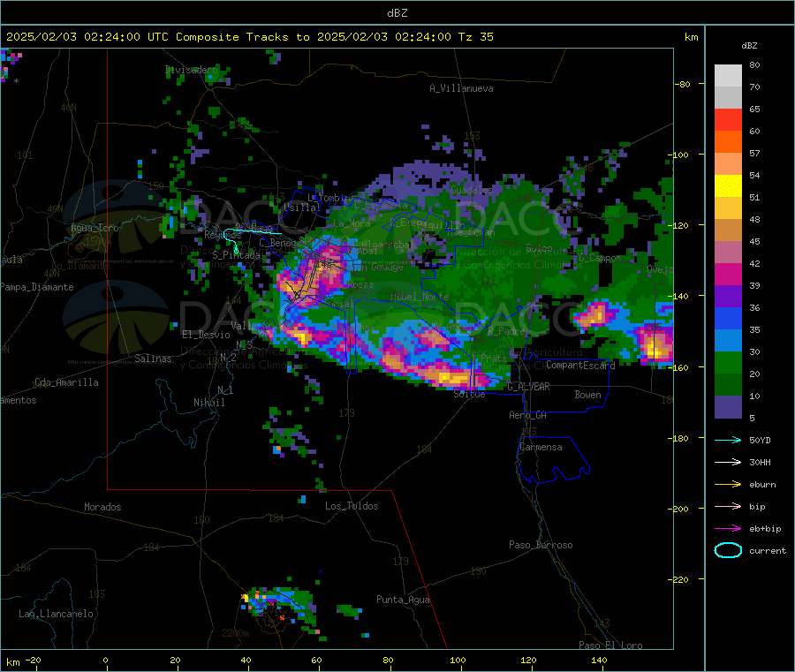Click the cyan 'current' ellipse legend symbol
795x672 pixels.
click(x=728, y=550)
